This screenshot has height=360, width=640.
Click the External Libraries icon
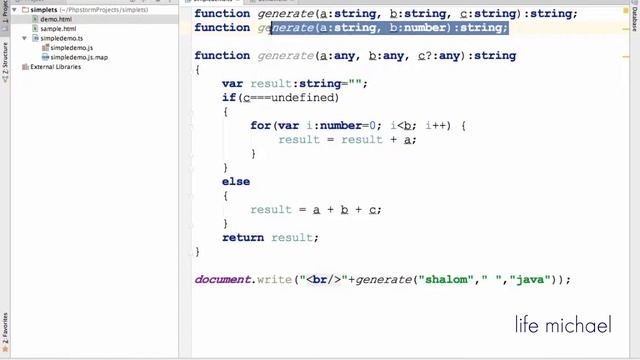point(25,67)
